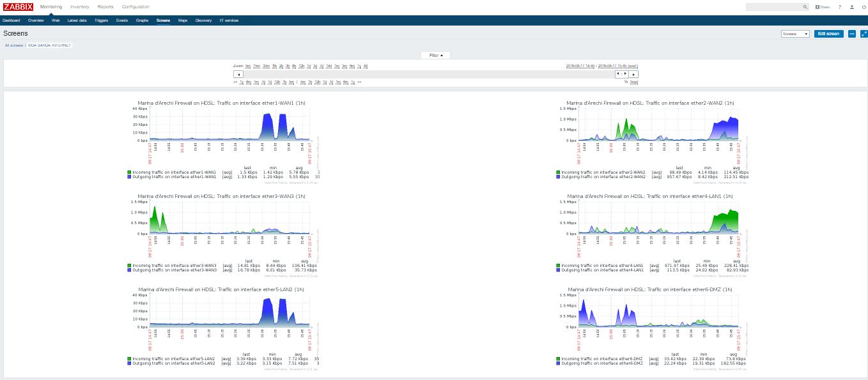Screen dimensions: 868x380
Task: Set zoom to All
Action: (366, 66)
